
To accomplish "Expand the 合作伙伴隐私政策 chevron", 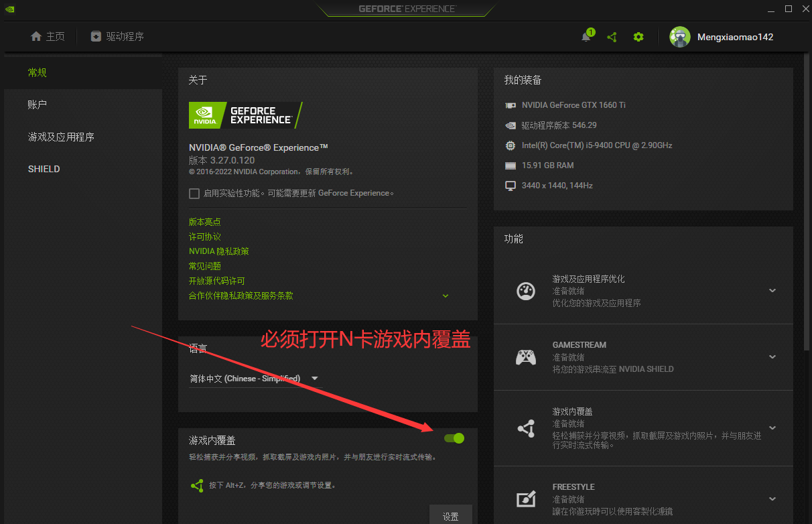I will point(446,296).
